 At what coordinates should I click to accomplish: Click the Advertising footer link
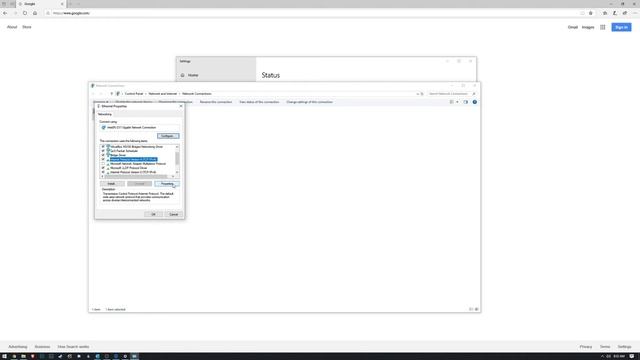click(x=18, y=347)
